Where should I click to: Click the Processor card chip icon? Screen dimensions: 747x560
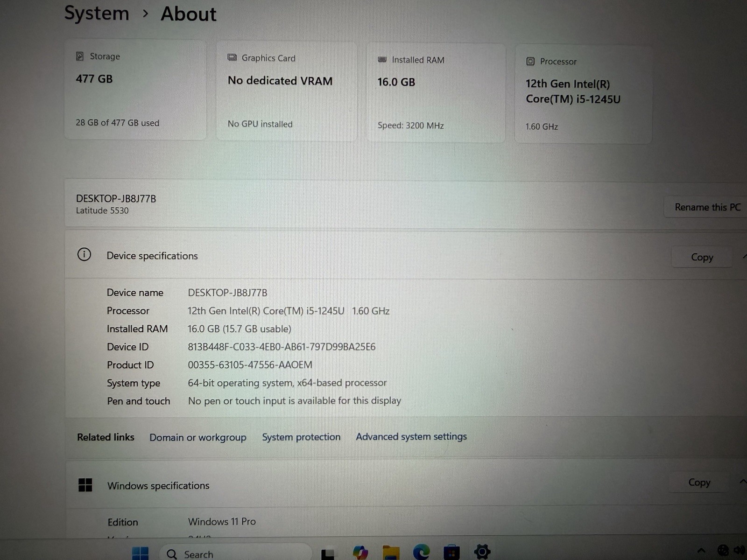530,61
